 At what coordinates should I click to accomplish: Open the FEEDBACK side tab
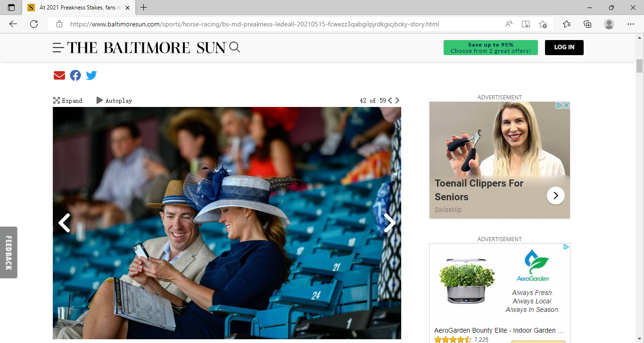click(x=8, y=253)
